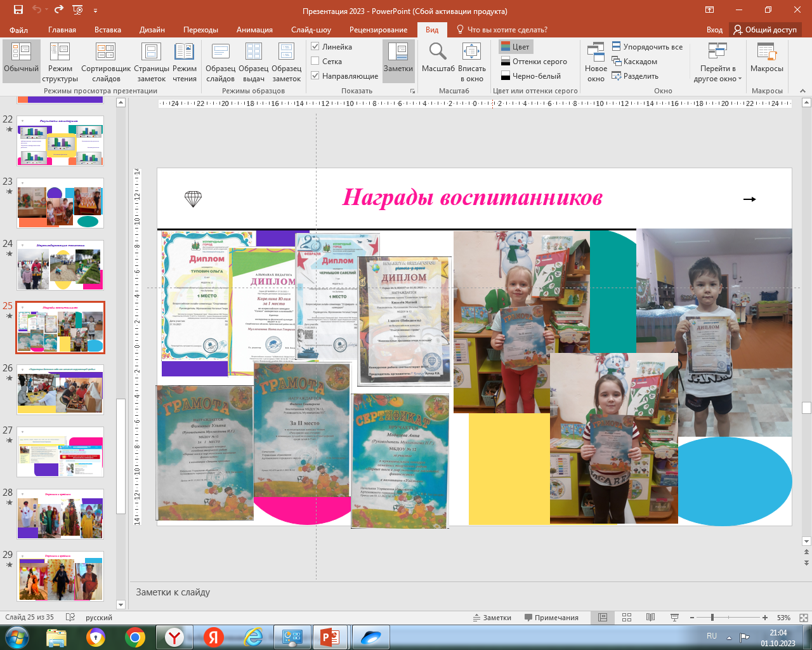Open slide sorter from status bar
Screen dimensions: 812x650
[x=627, y=618]
